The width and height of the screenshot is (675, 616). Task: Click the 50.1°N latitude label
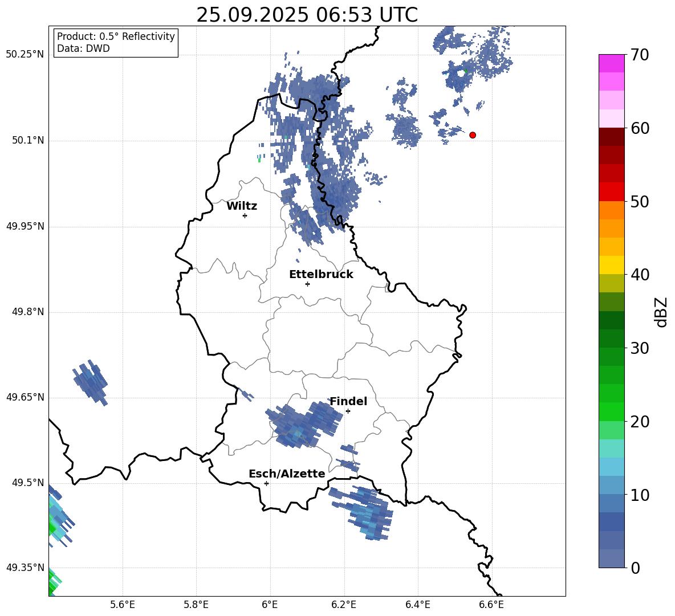[x=29, y=140]
